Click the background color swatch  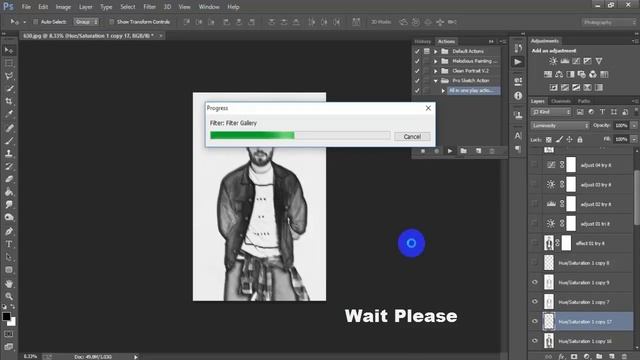pyautogui.click(x=12, y=322)
